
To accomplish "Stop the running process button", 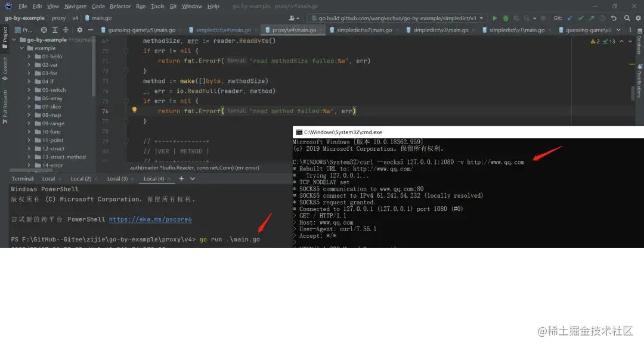I will pyautogui.click(x=543, y=18).
